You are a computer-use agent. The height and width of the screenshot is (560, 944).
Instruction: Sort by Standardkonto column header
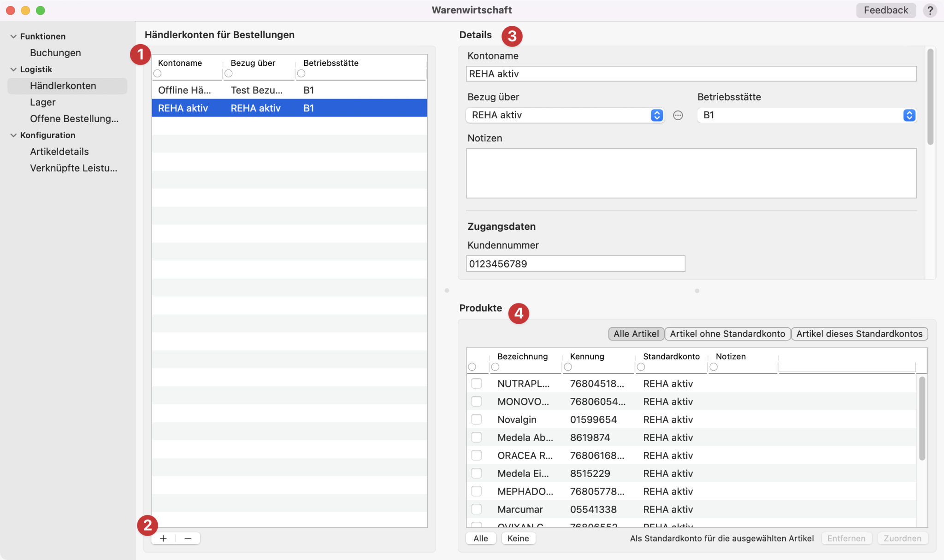[x=671, y=356]
